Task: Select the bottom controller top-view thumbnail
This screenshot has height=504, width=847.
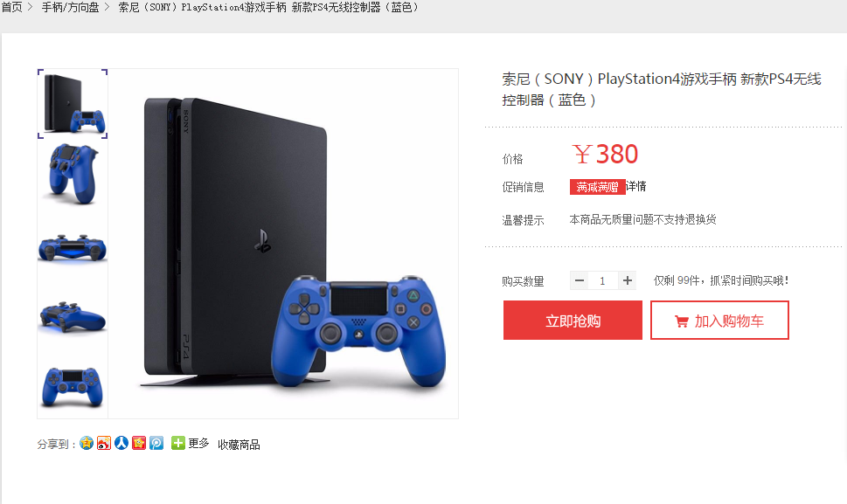Action: click(73, 386)
